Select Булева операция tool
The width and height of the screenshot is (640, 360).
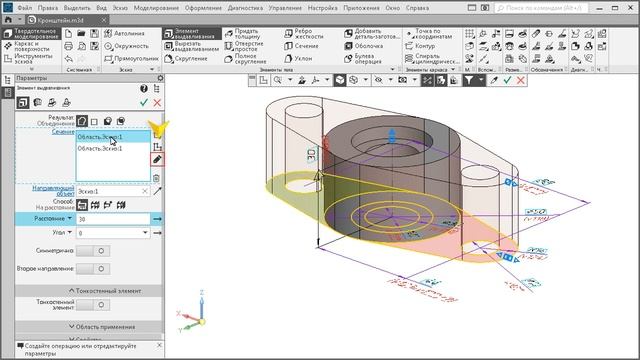tap(363, 59)
